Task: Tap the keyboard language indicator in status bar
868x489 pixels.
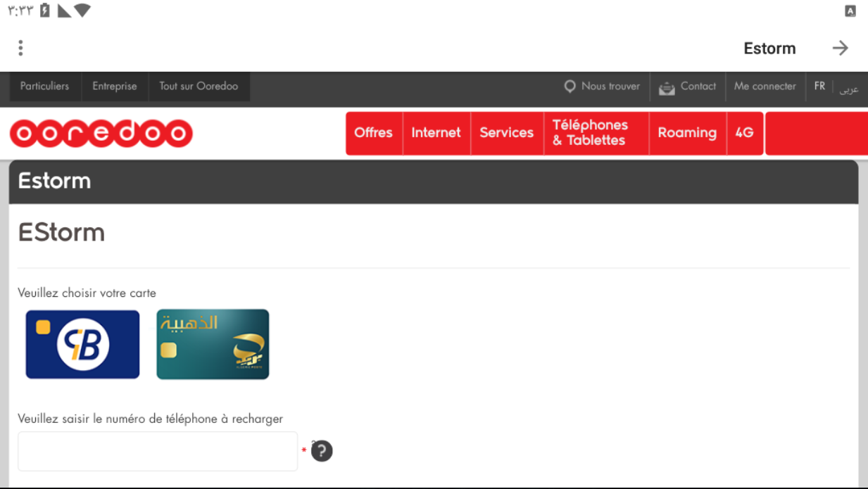Action: [850, 11]
